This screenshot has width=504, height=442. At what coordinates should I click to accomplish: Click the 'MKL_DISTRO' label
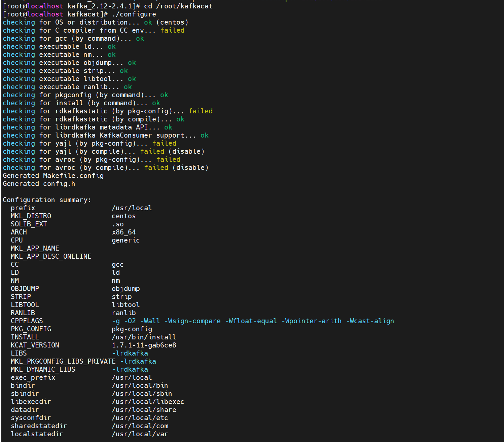click(x=31, y=216)
